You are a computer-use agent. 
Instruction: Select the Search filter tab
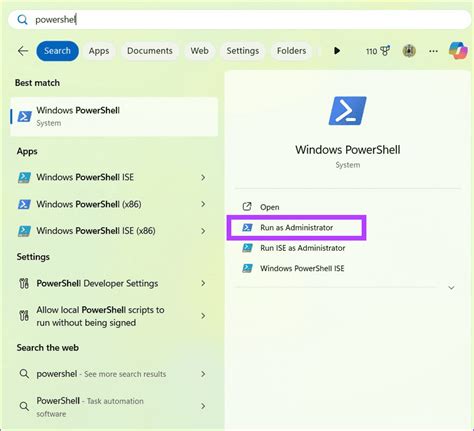tap(57, 51)
